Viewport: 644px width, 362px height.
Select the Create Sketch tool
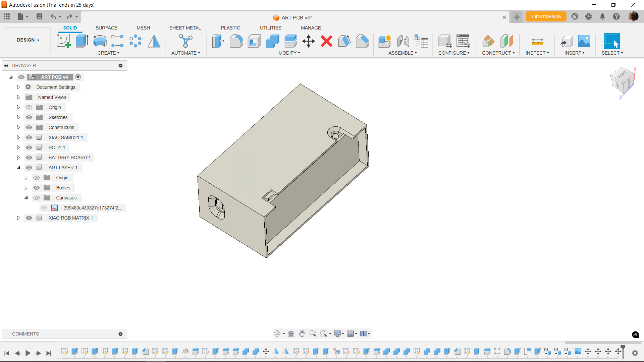click(x=64, y=41)
